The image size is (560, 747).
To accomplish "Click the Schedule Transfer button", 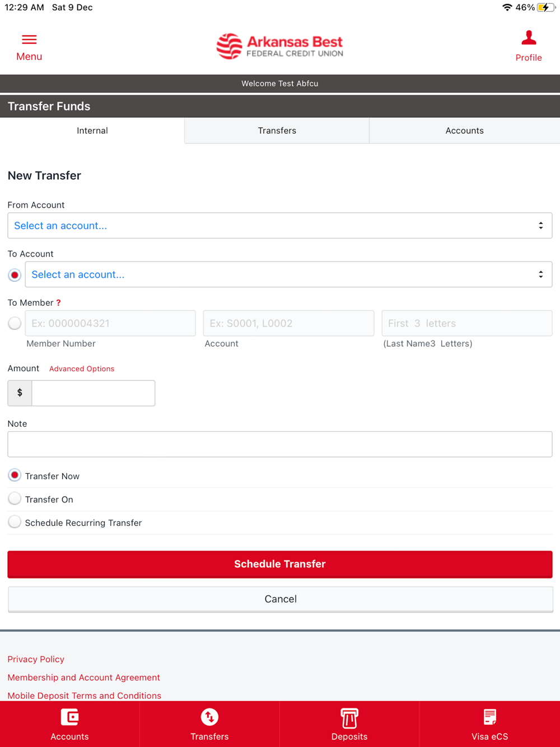I will (280, 564).
